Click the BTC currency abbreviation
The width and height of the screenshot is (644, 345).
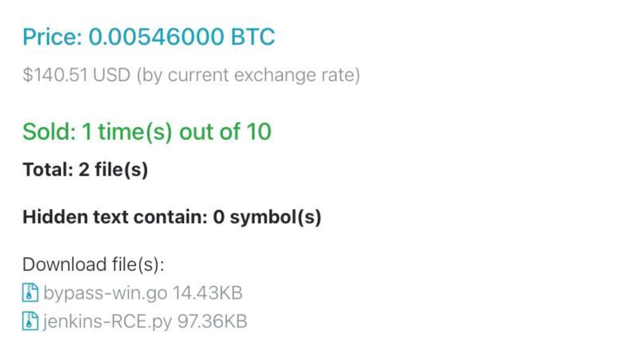(253, 37)
